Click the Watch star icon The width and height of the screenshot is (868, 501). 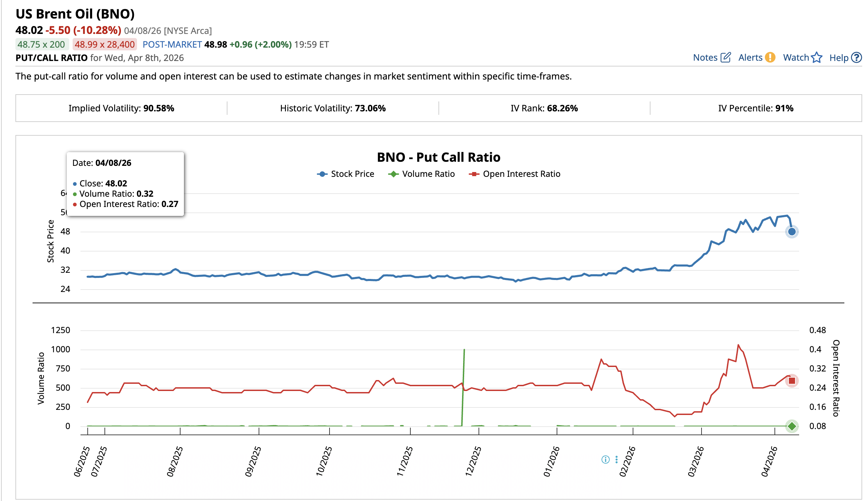[x=816, y=58]
